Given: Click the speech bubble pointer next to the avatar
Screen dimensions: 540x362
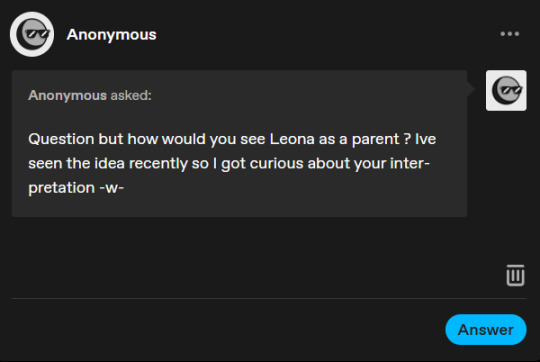Looking at the screenshot, I should click(471, 89).
